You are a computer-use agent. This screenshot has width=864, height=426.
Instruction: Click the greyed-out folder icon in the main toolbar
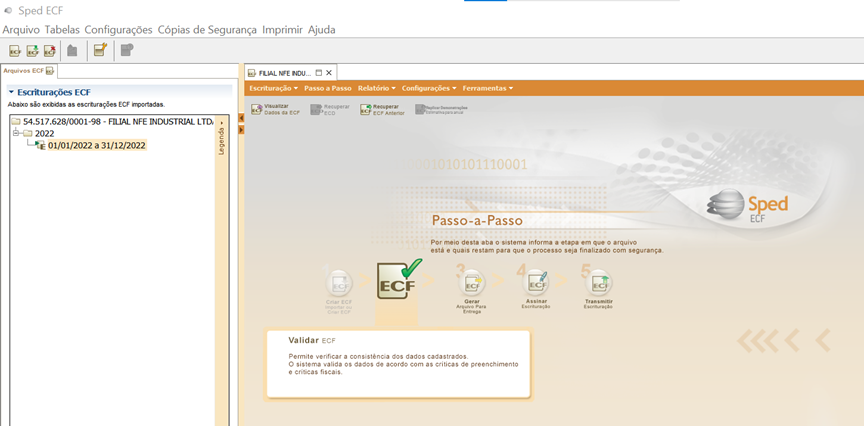tap(72, 51)
